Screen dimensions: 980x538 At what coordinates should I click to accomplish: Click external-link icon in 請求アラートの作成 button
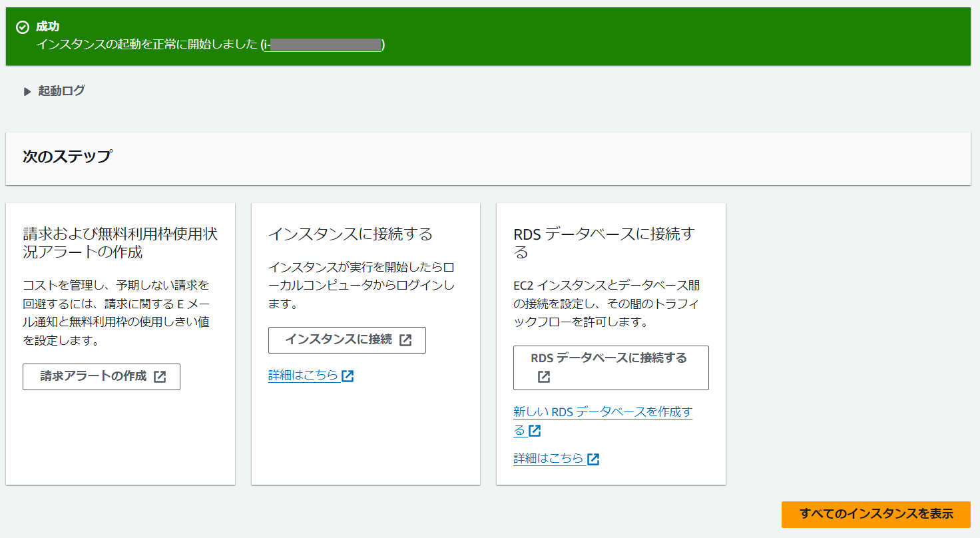[160, 377]
